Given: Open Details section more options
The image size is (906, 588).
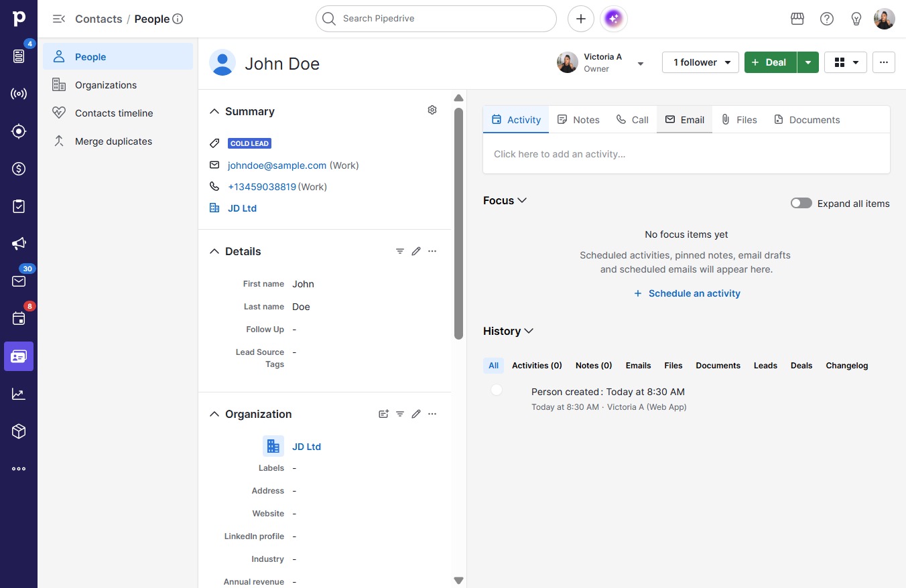Looking at the screenshot, I should (x=432, y=251).
